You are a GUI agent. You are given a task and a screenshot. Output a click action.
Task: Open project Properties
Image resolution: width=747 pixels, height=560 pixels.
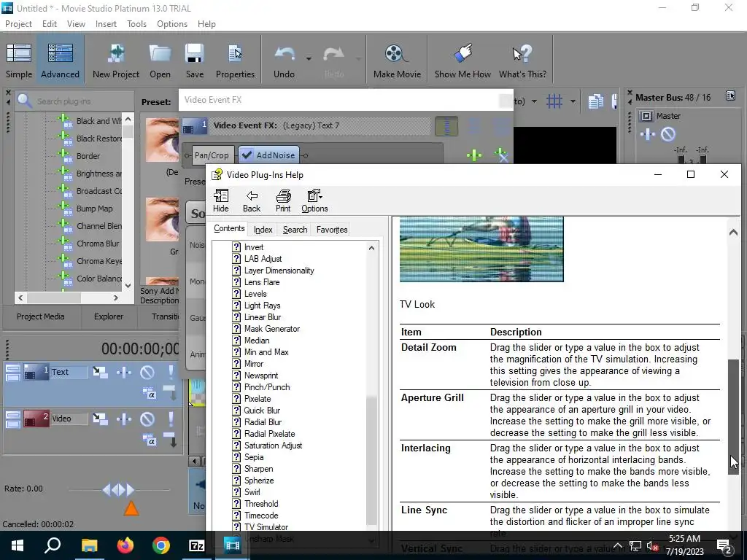coord(235,60)
